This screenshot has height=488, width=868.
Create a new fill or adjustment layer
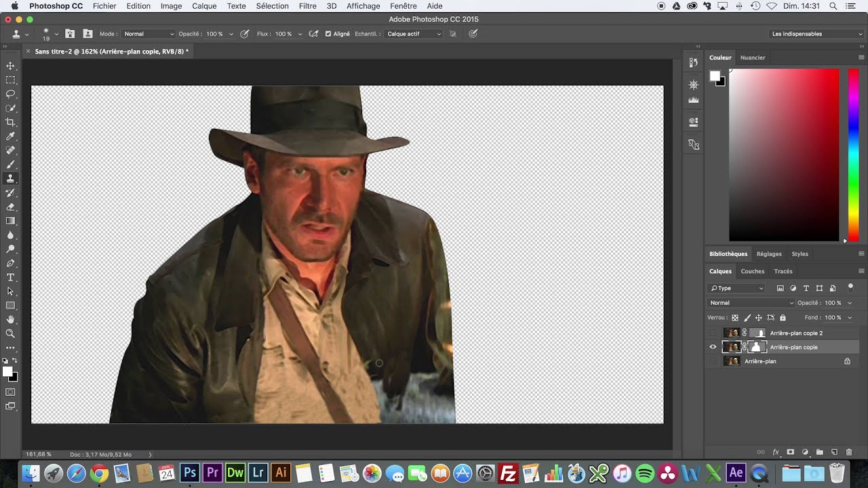pos(805,452)
